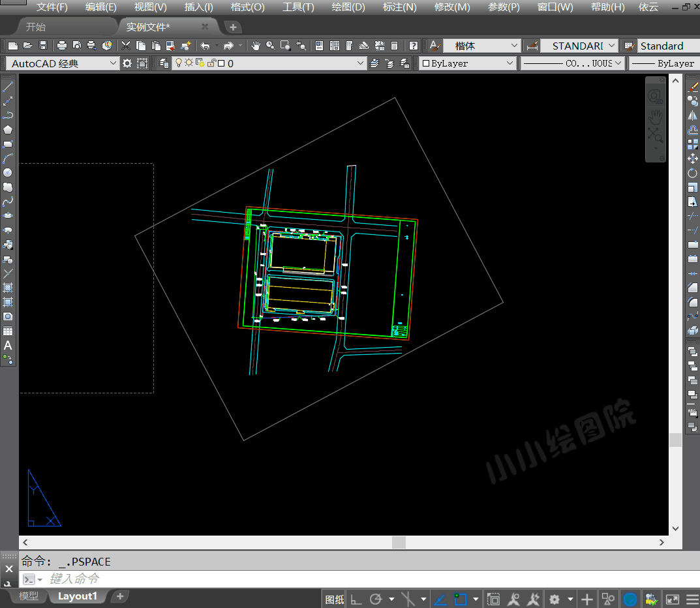700x608 pixels.
Task: Open the 修改(M) menu
Action: click(452, 7)
